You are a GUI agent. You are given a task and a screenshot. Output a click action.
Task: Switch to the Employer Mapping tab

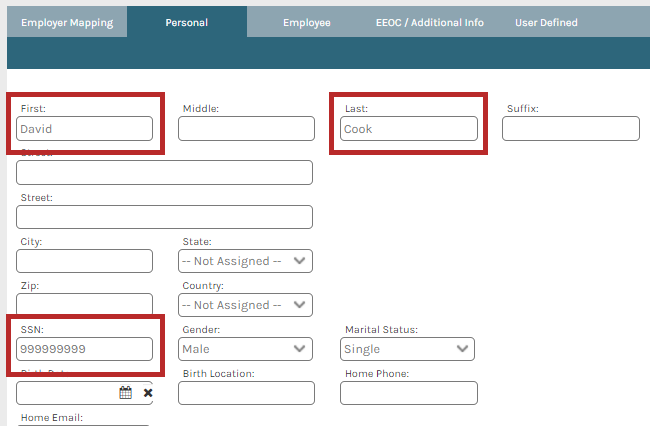coord(67,22)
